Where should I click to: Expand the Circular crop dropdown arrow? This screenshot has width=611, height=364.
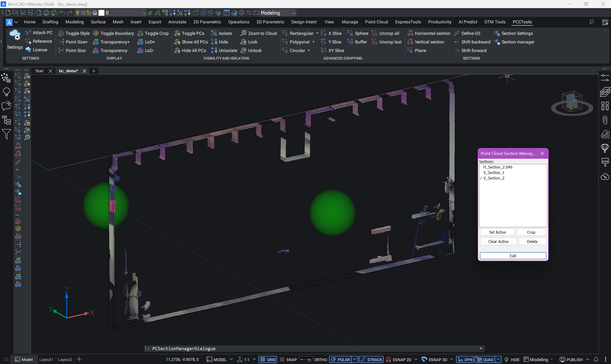(309, 51)
